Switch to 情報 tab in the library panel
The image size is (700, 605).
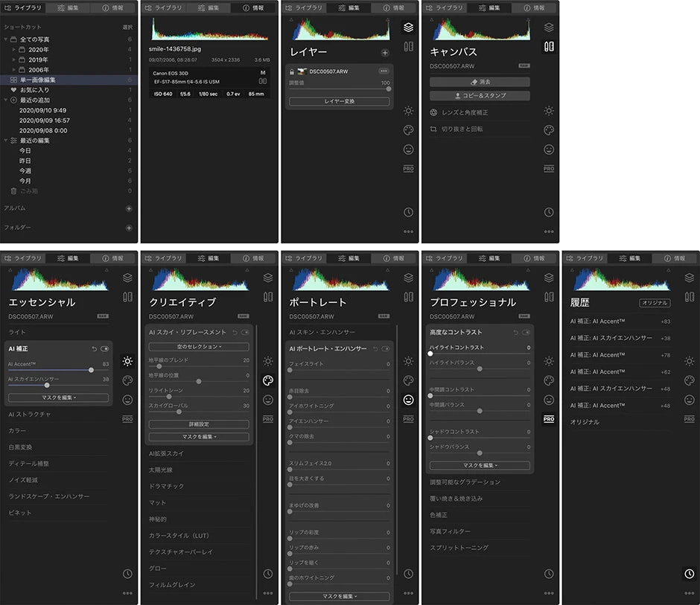click(x=113, y=8)
